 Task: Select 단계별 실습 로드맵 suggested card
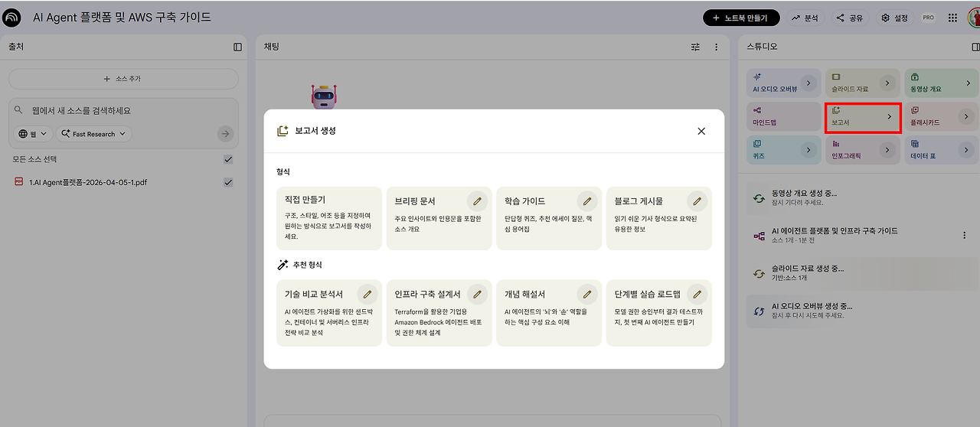[x=658, y=313]
